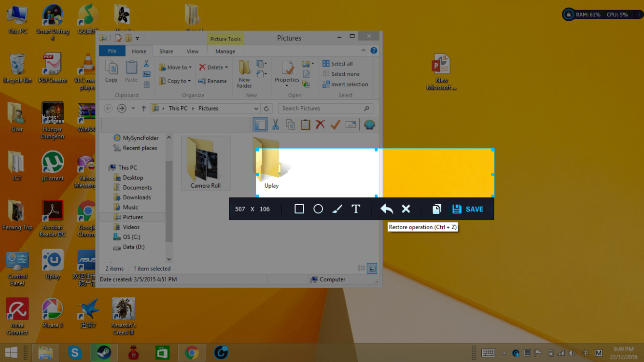Screen dimensions: 644x362
Task: Click the History icon in Open group
Action: 306,84
